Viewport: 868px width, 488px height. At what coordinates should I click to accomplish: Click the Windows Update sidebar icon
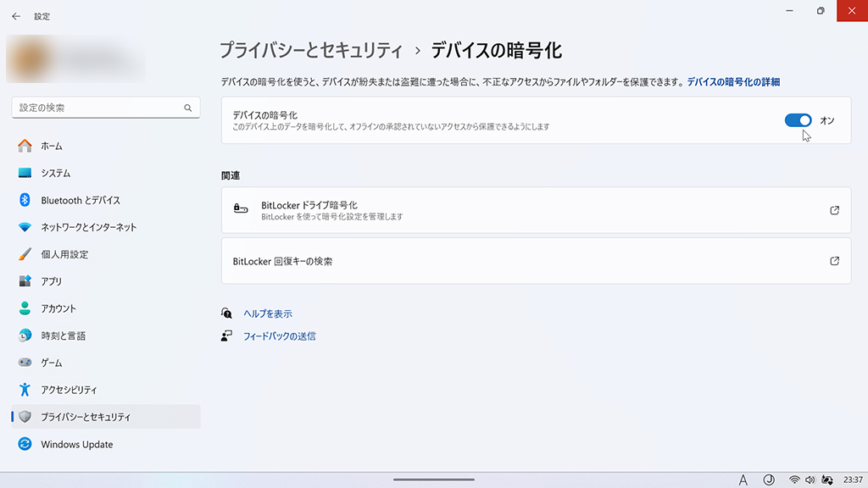25,444
